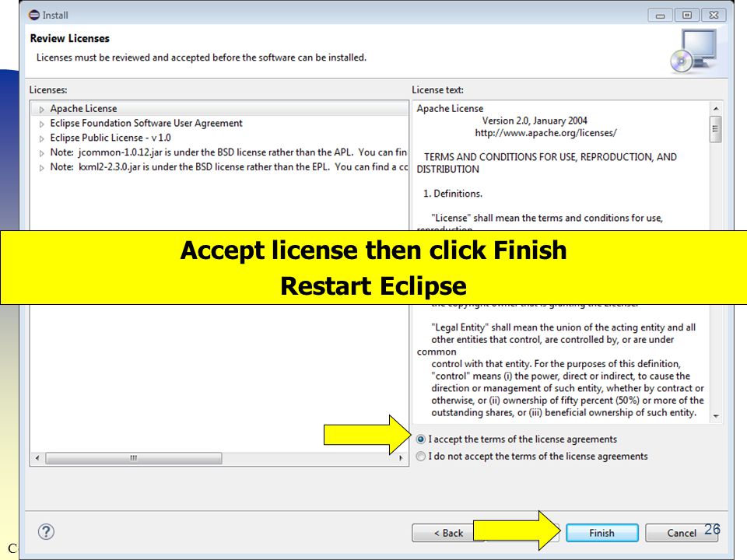Maximize the Install dialog window
This screenshot has width=747, height=560.
[687, 16]
